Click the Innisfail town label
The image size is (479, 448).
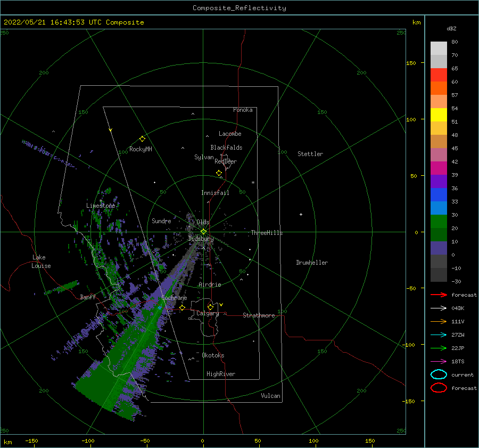(215, 193)
